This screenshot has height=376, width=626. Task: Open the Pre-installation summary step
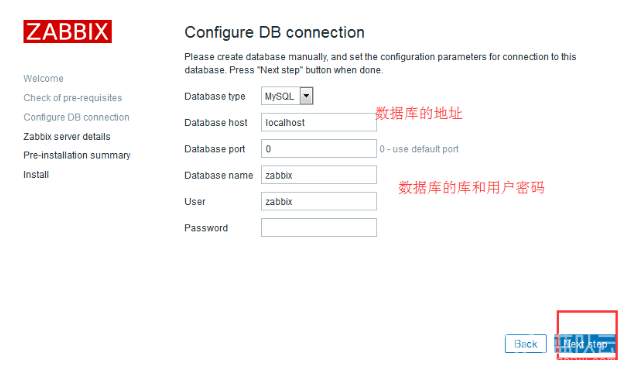77,155
